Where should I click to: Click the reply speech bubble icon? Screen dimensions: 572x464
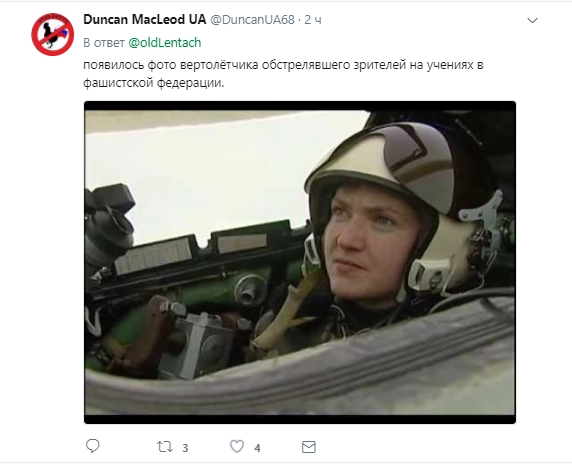pos(92,446)
